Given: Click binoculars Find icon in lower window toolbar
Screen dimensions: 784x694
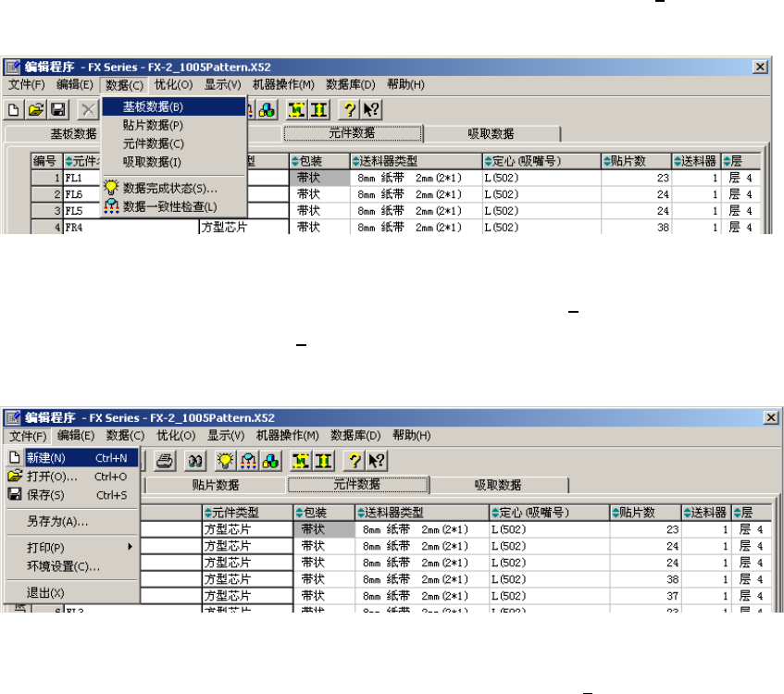Looking at the screenshot, I should point(195,461).
